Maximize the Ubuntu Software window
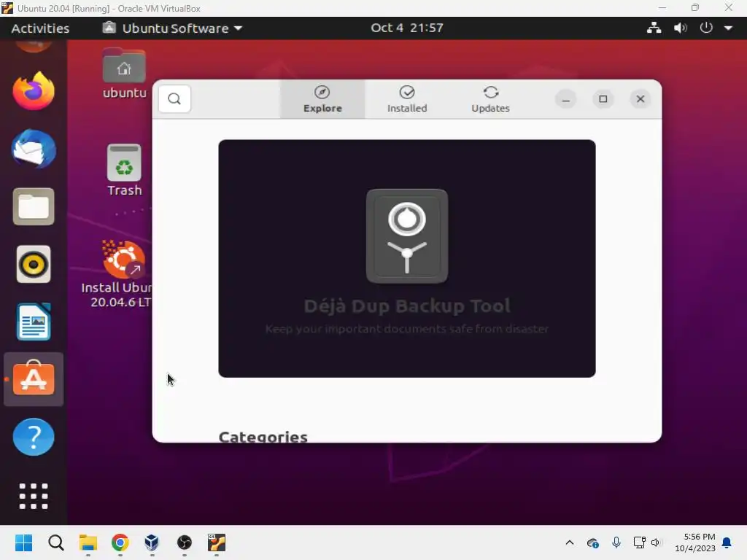 (x=603, y=99)
